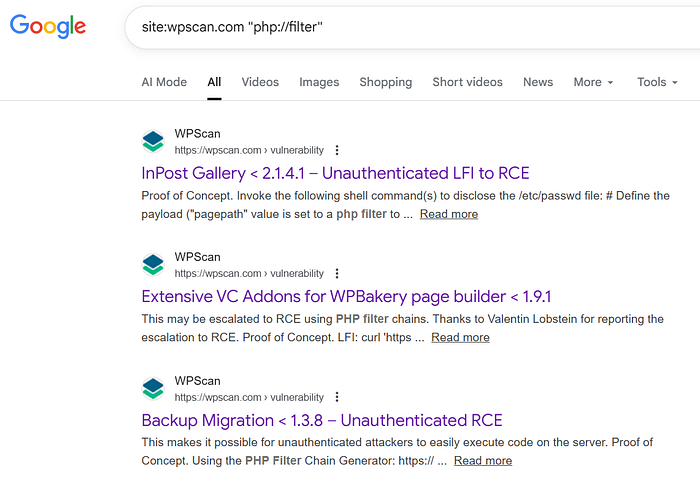The image size is (700, 482).
Task: Click Read more under InPost Gallery snippet
Action: tap(449, 214)
